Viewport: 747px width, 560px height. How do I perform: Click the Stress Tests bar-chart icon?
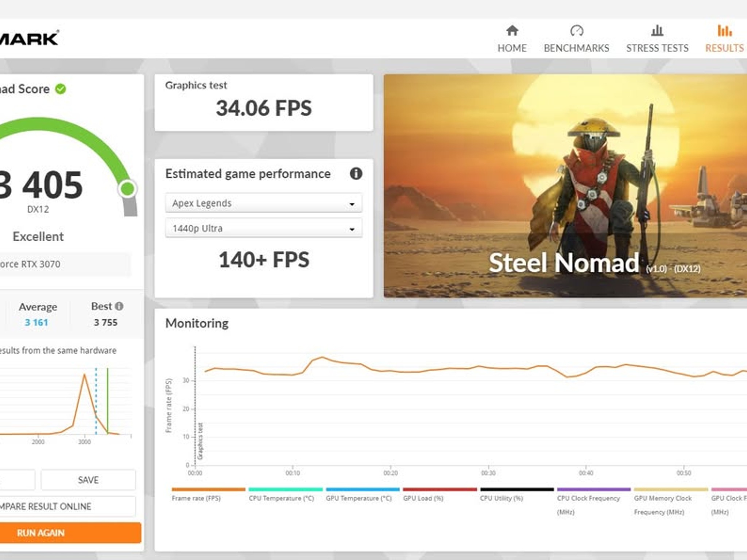click(x=657, y=31)
